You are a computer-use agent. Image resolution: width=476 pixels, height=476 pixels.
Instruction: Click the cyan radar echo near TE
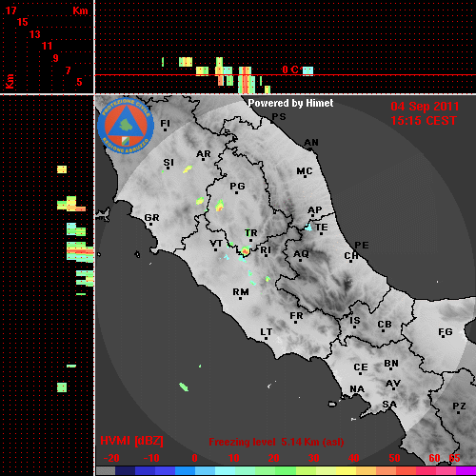tap(308, 228)
